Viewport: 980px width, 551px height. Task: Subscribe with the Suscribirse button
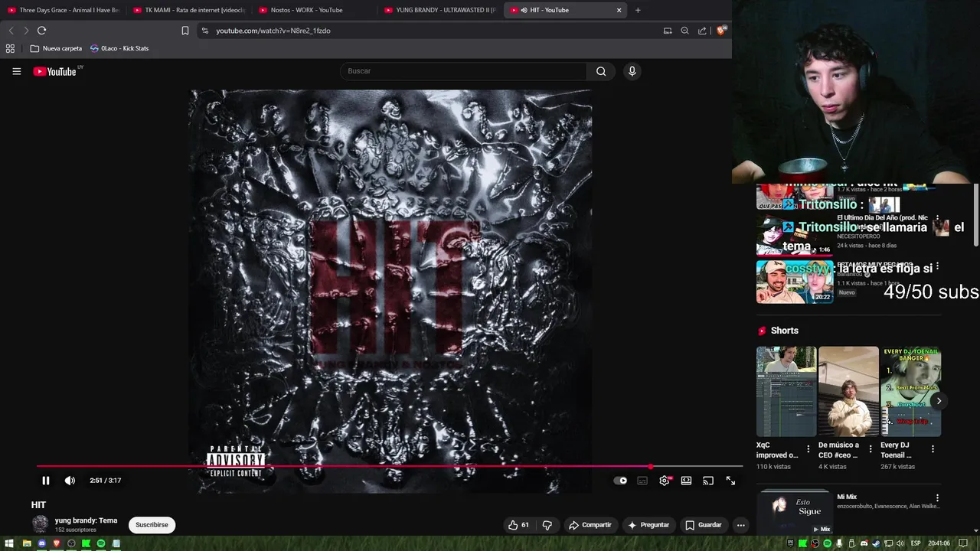pyautogui.click(x=152, y=525)
